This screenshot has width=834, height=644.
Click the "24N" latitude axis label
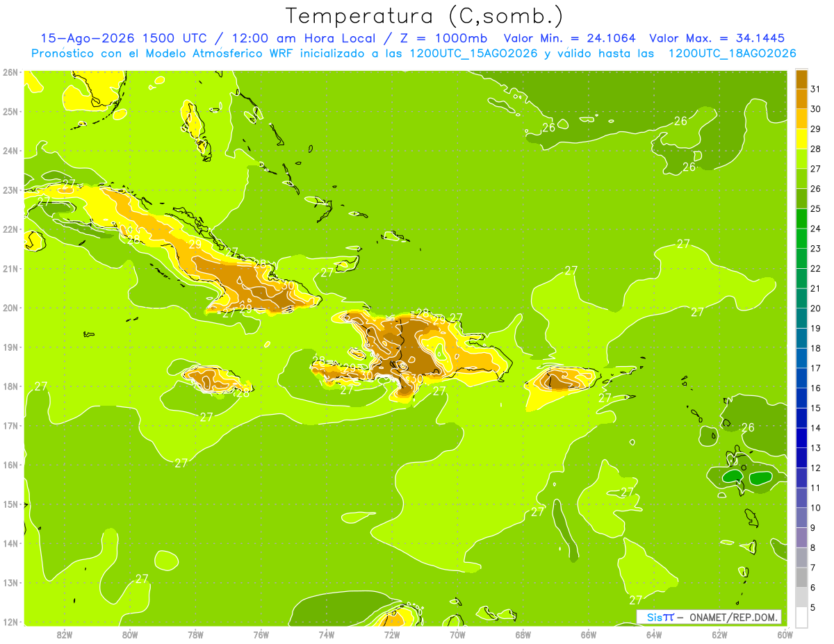(x=10, y=151)
